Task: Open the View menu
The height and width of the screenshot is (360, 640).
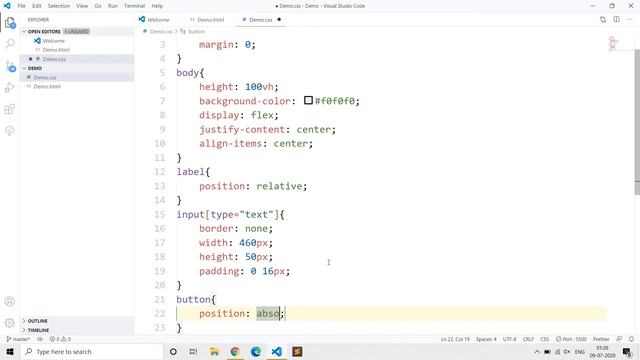Action: click(x=82, y=6)
